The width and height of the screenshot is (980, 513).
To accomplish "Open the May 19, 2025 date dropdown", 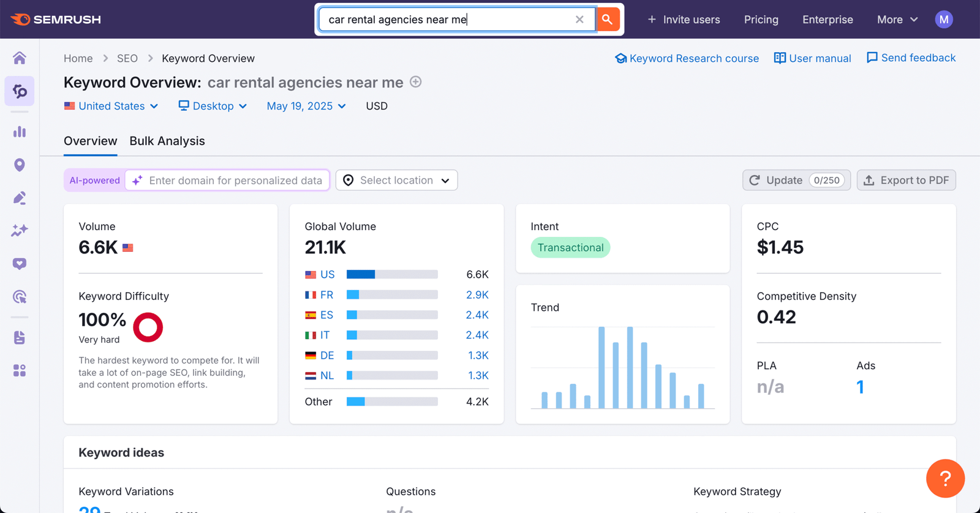I will click(306, 106).
